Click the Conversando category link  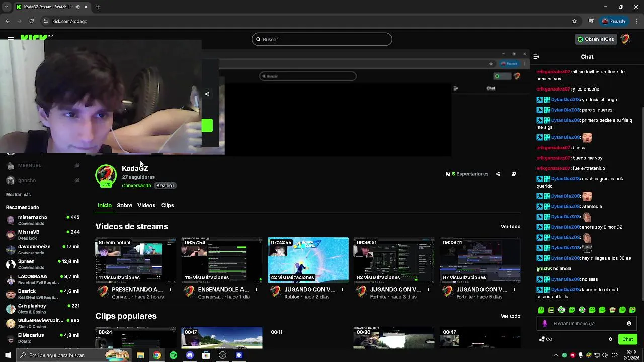pyautogui.click(x=136, y=186)
